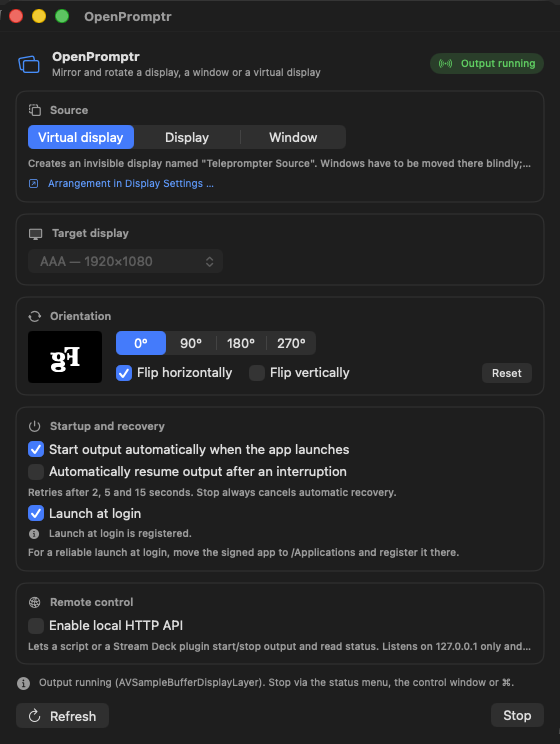560x744 pixels.
Task: Click the OpenPromptr app logo icon
Action: pyautogui.click(x=29, y=64)
